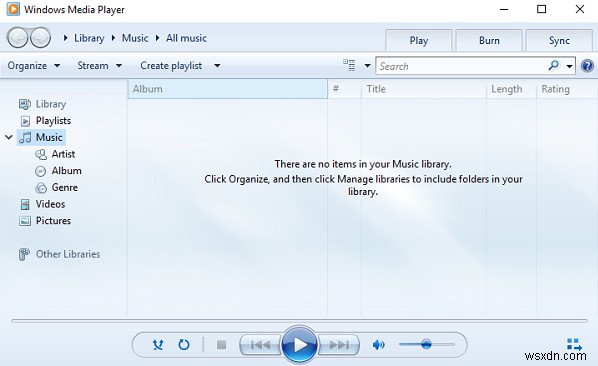Click Library in the breadcrumb

[x=89, y=38]
